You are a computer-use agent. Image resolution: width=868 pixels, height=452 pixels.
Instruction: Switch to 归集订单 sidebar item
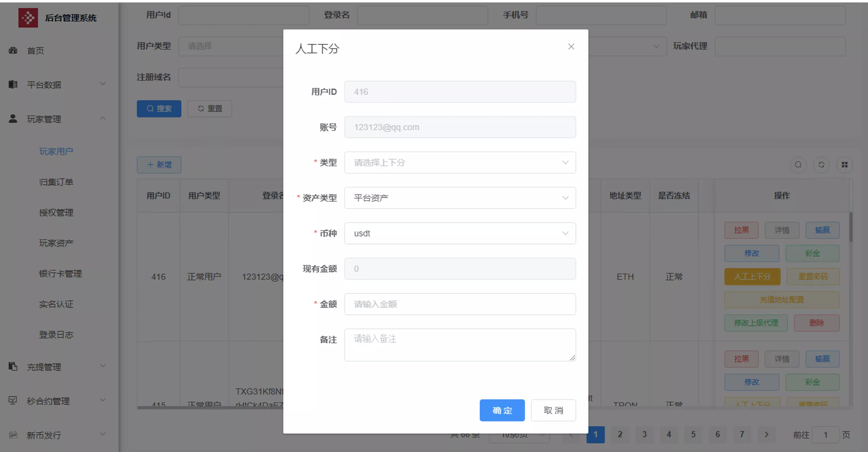click(56, 182)
